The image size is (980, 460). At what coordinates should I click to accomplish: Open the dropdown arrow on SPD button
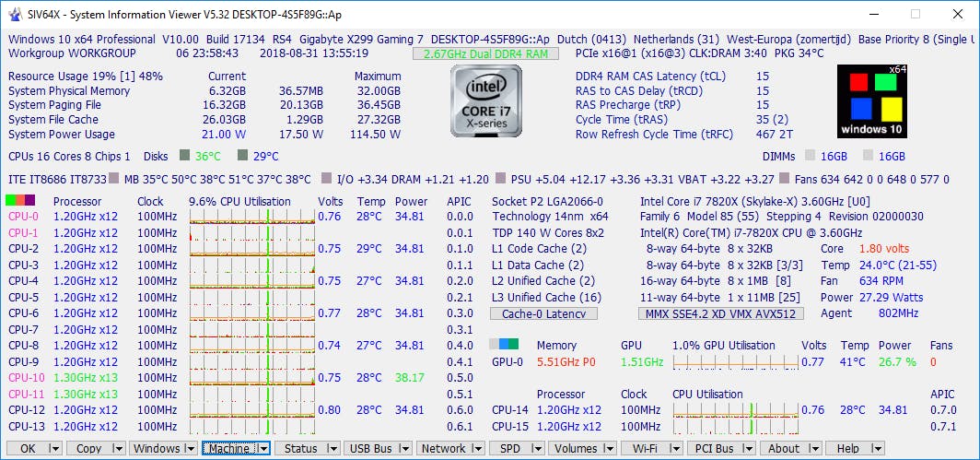click(x=538, y=449)
